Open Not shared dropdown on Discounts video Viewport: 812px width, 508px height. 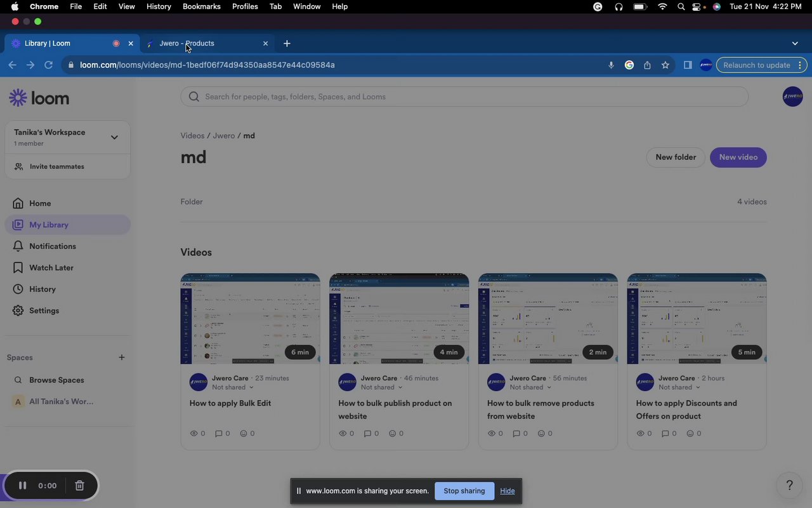click(x=679, y=387)
